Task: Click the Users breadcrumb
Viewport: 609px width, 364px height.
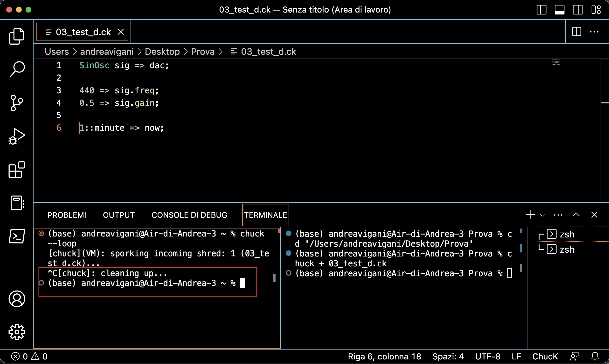Action: 57,52
